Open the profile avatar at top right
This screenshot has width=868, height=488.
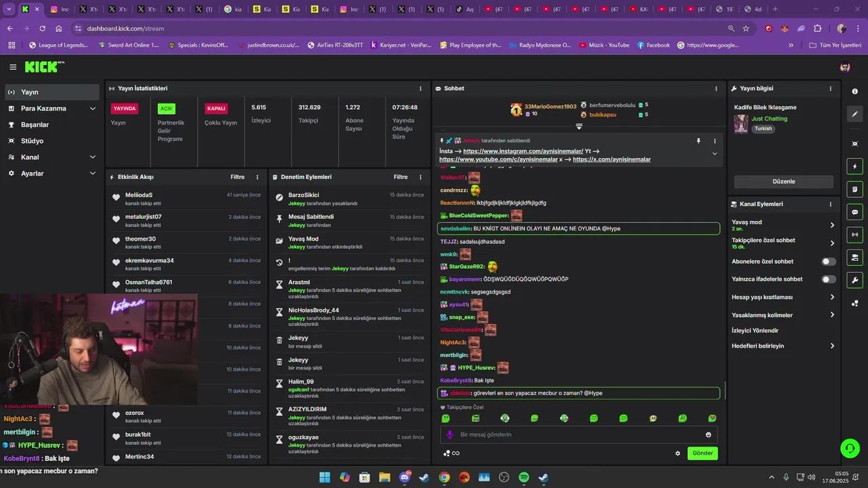coord(845,67)
